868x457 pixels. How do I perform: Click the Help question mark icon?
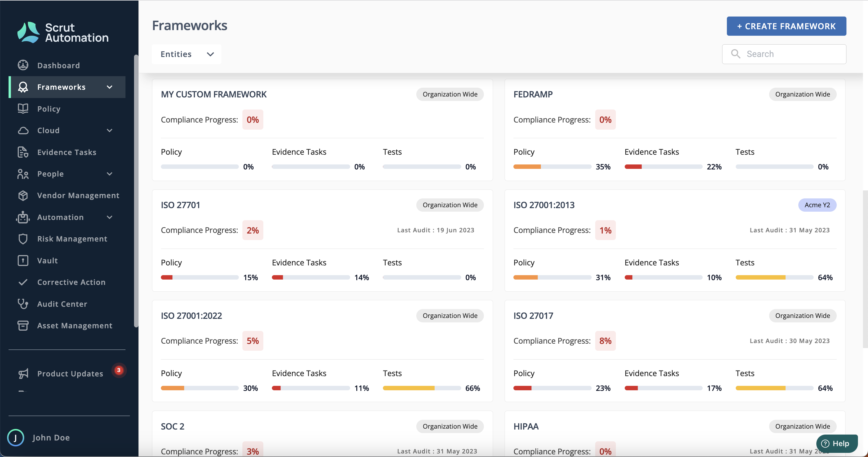pyautogui.click(x=825, y=443)
